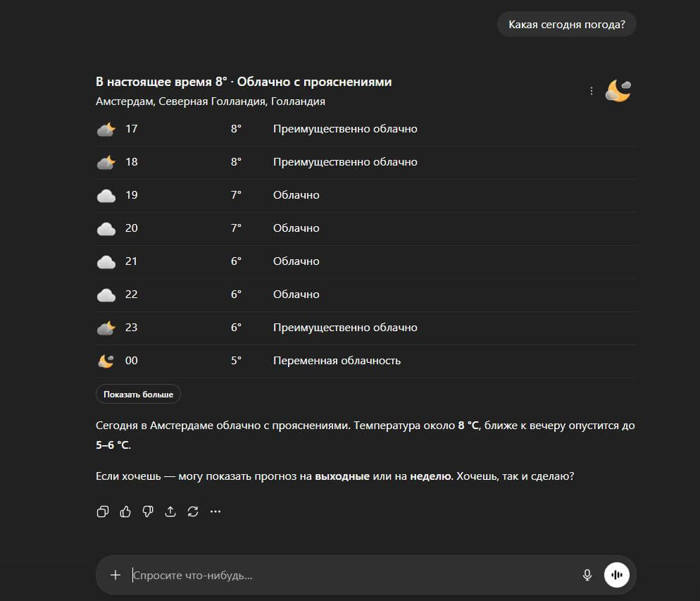Viewport: 700px width, 601px height.
Task: Activate voice input via the microphone icon
Action: (x=587, y=574)
